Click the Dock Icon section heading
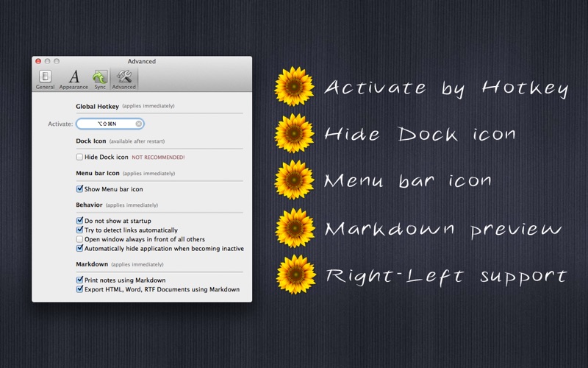This screenshot has width=588, height=368. 90,141
